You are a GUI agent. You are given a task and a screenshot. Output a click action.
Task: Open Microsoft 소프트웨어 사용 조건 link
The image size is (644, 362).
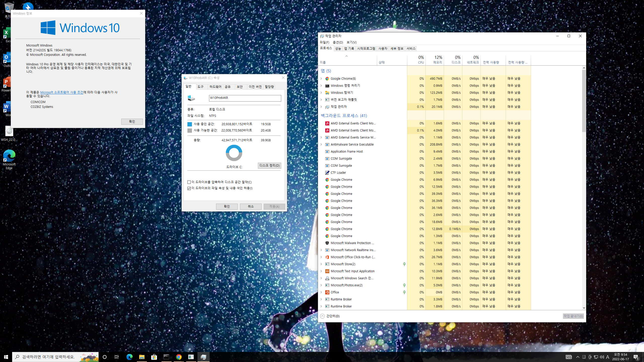[x=62, y=92]
